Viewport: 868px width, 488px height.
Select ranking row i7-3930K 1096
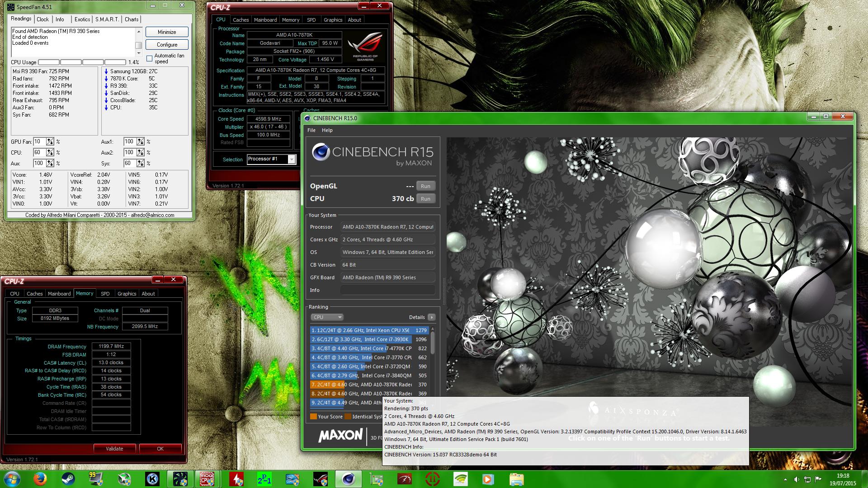click(x=369, y=339)
